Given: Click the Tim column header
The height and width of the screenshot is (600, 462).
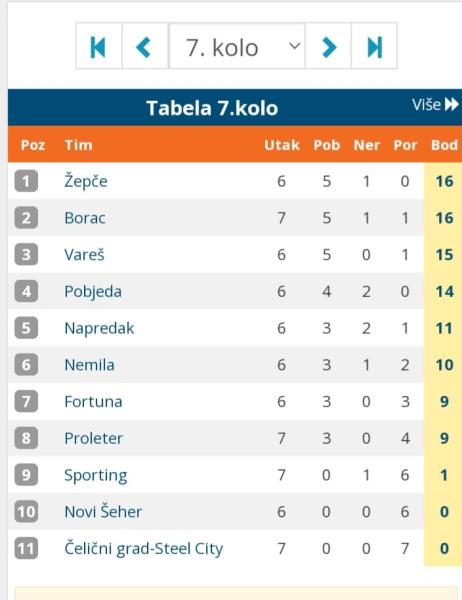Looking at the screenshot, I should click(78, 145).
